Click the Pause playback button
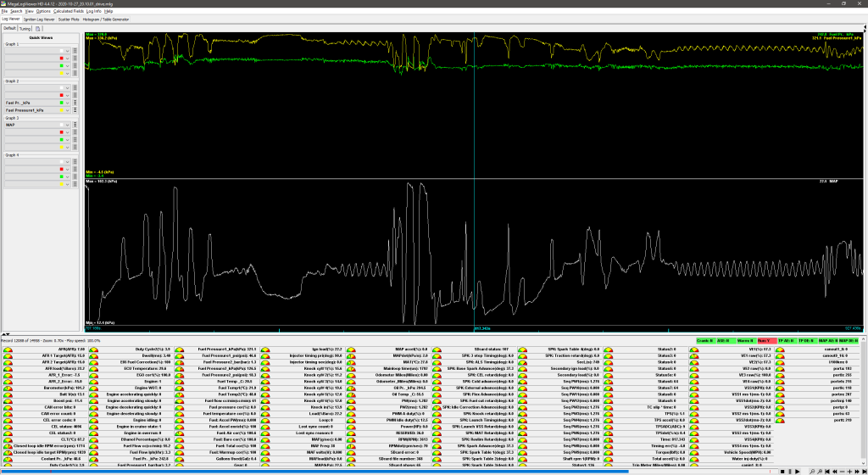The width and height of the screenshot is (868, 475). tap(790, 472)
